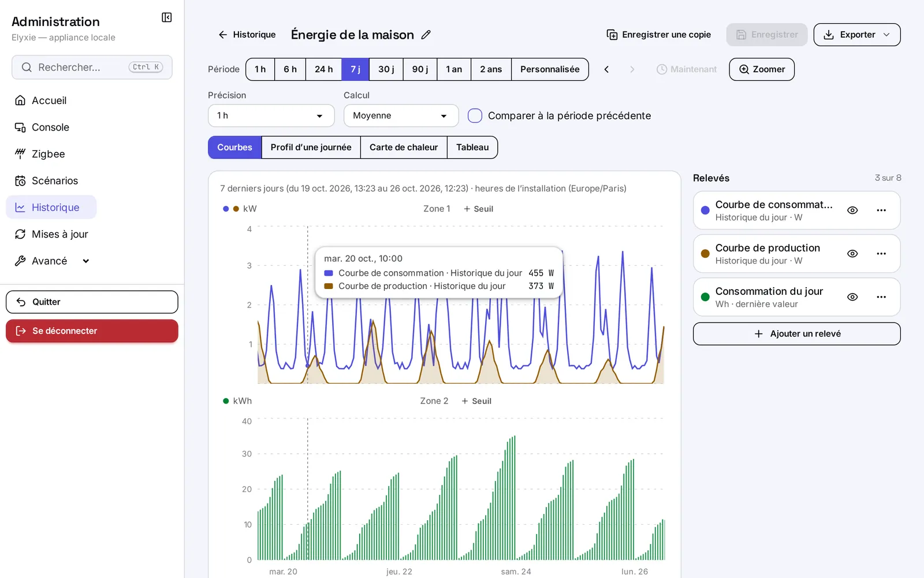The image size is (924, 578).
Task: Go to the previous period with left chevron
Action: 606,69
